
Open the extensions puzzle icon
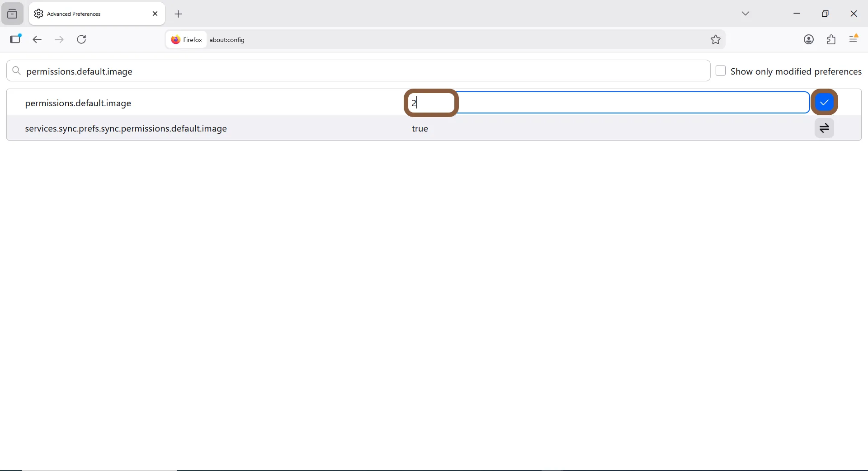(x=831, y=40)
